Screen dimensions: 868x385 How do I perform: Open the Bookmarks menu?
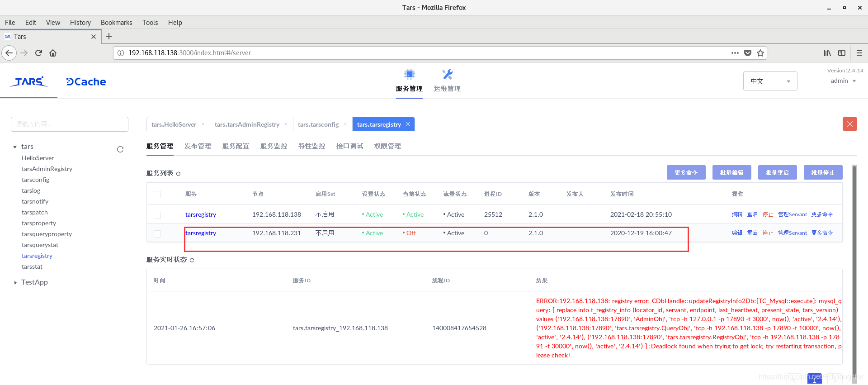pos(116,23)
